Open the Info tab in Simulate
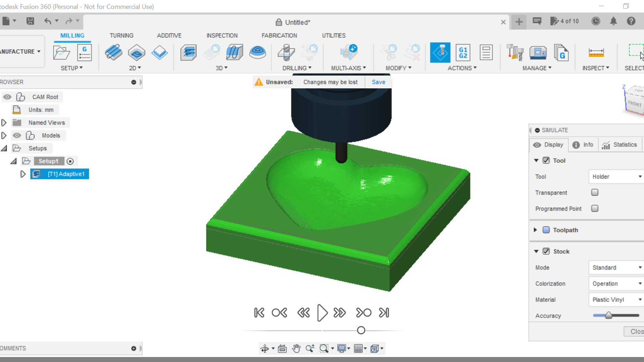Screen dimensions: 644x362 point(583,145)
